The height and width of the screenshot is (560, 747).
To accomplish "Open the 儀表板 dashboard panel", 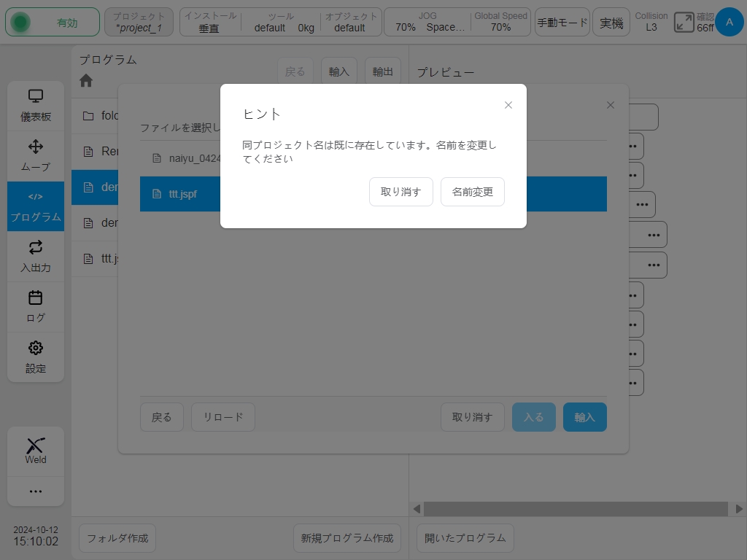I will pyautogui.click(x=36, y=106).
